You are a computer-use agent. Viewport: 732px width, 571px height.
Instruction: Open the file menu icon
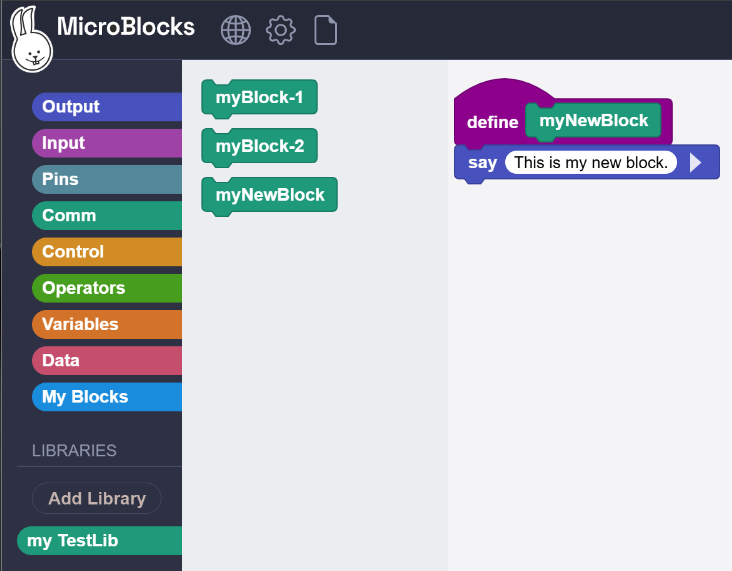[x=325, y=30]
